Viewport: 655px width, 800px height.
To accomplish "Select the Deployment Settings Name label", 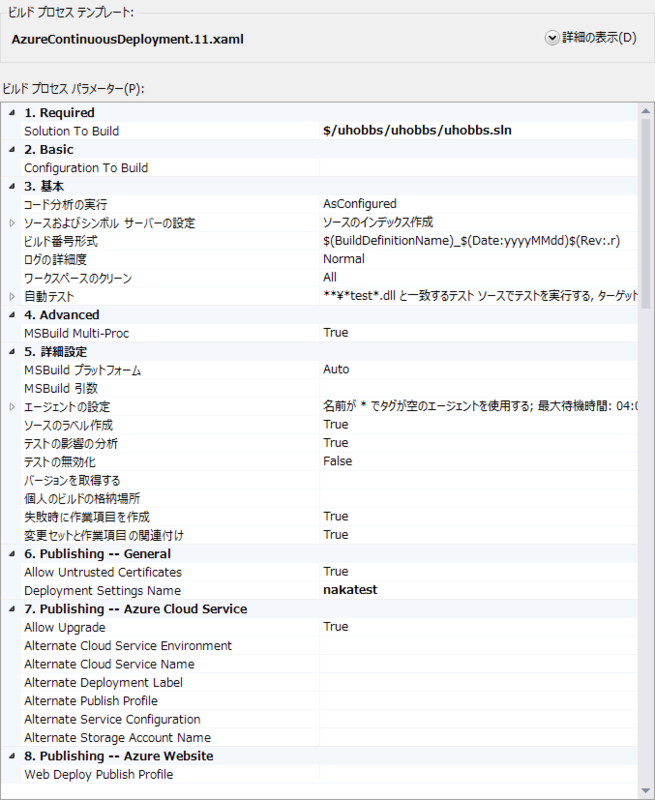I will tap(103, 590).
